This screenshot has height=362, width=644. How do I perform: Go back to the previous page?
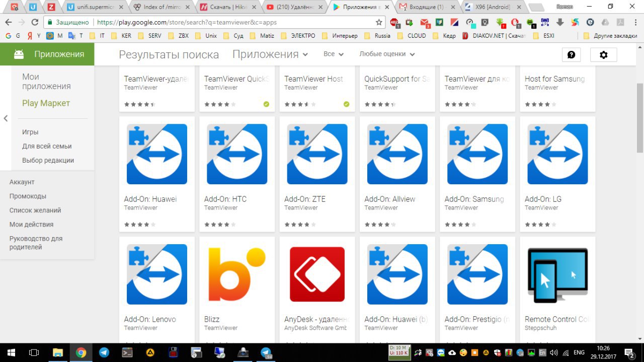[8, 22]
